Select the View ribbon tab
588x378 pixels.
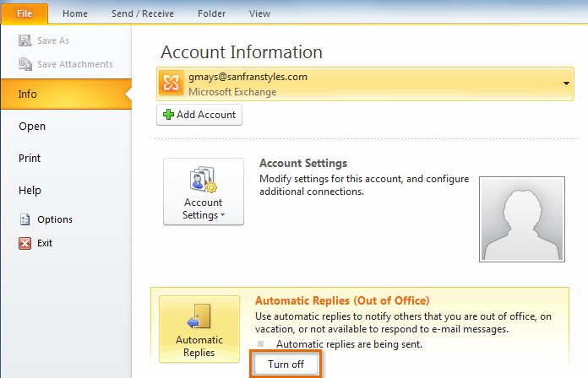259,13
